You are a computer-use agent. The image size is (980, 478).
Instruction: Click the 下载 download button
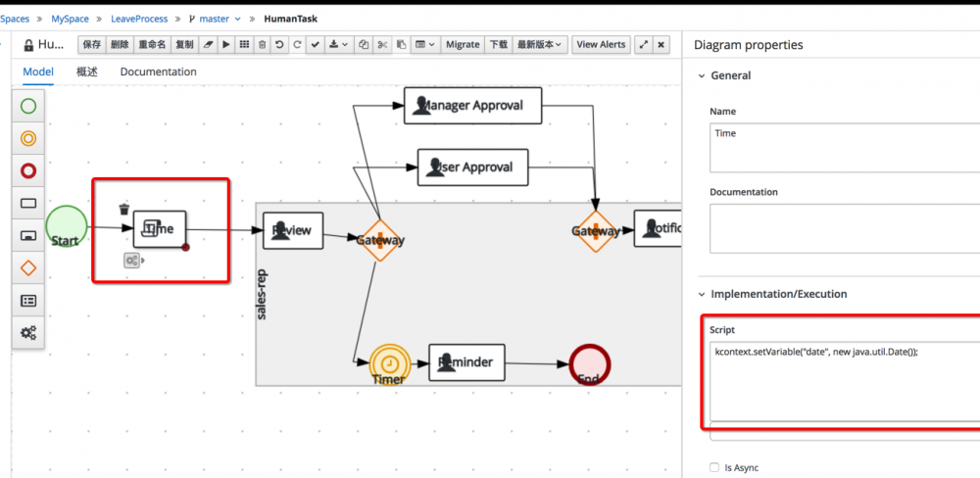click(x=498, y=45)
